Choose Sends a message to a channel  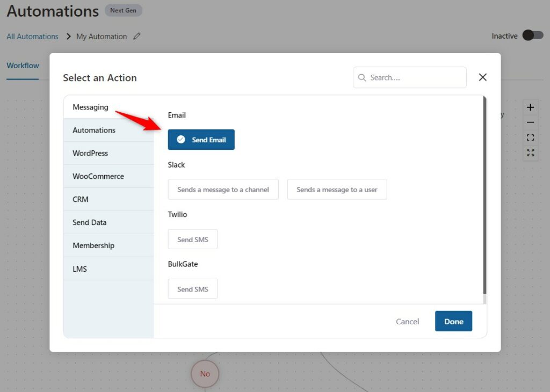click(223, 190)
